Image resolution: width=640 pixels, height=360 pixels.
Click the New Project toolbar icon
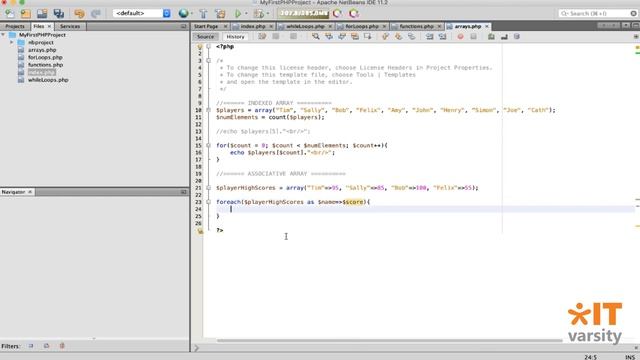coord(25,13)
